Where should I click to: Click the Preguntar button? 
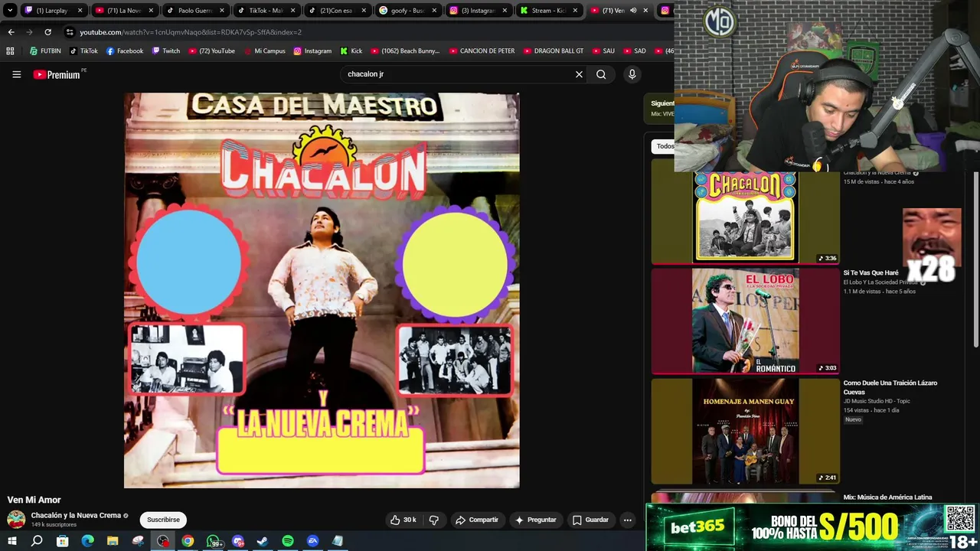tap(536, 520)
